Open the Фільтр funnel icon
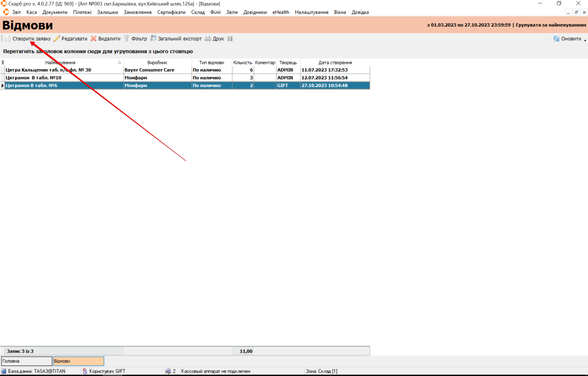588x376 pixels. [x=127, y=39]
